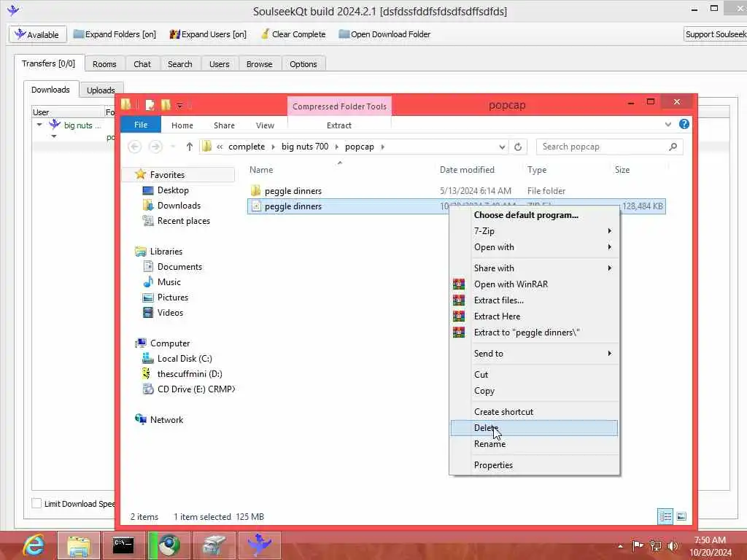Choose Open with WinRAR
This screenshot has width=747, height=560.
[533, 284]
